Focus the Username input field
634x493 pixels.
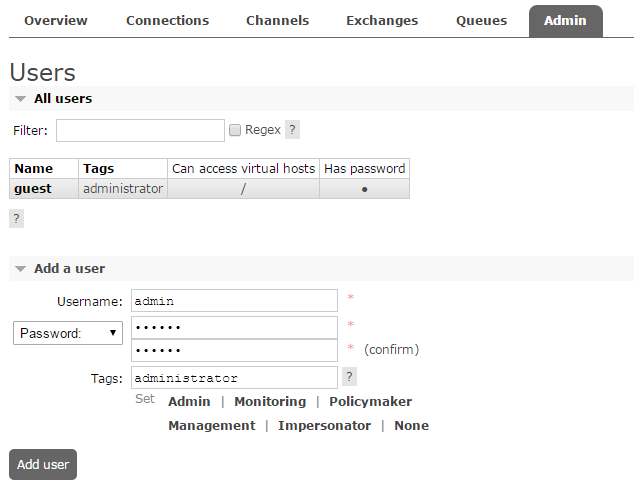[235, 300]
